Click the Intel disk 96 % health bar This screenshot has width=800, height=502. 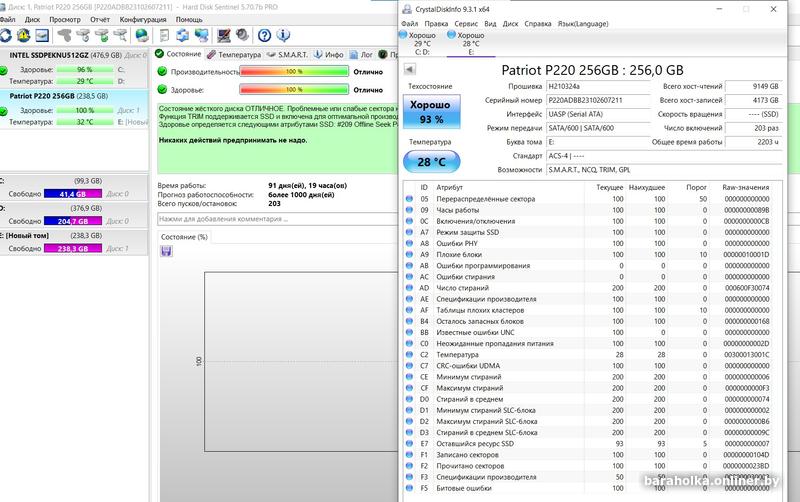(x=85, y=69)
